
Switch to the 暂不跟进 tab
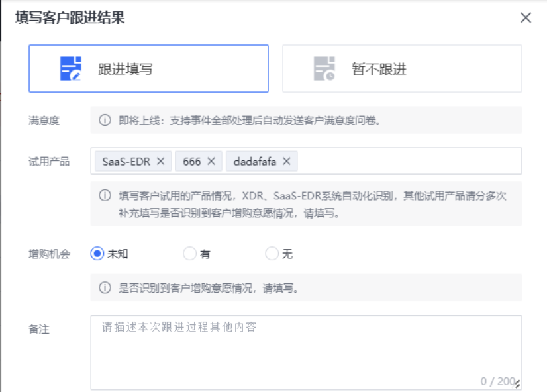point(402,69)
